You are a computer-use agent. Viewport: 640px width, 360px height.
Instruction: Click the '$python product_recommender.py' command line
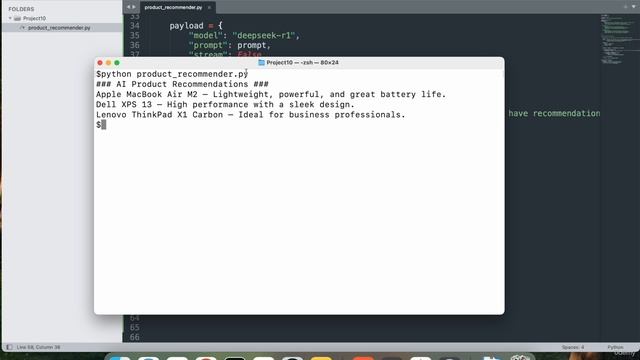click(172, 74)
